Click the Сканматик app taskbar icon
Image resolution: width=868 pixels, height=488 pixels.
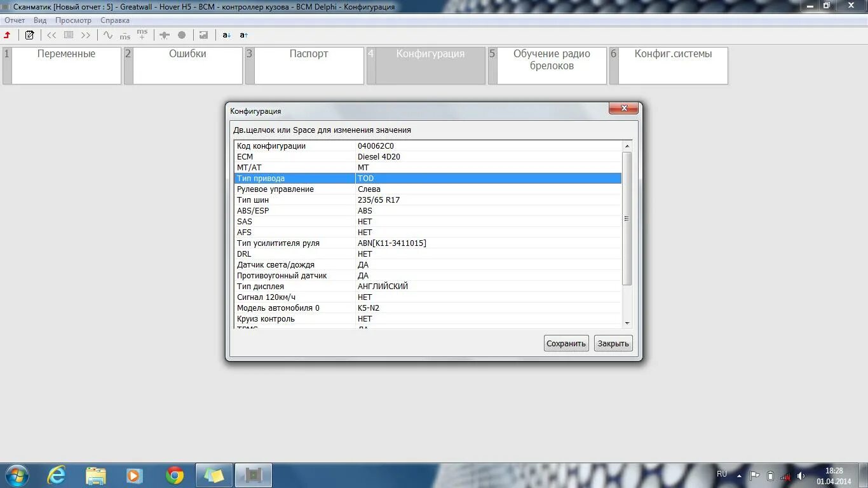[254, 475]
